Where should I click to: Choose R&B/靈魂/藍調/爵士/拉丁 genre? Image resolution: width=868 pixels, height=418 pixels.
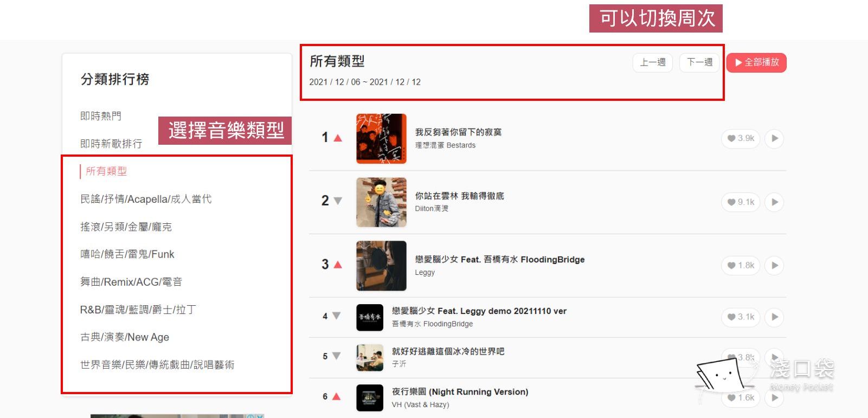pyautogui.click(x=138, y=310)
